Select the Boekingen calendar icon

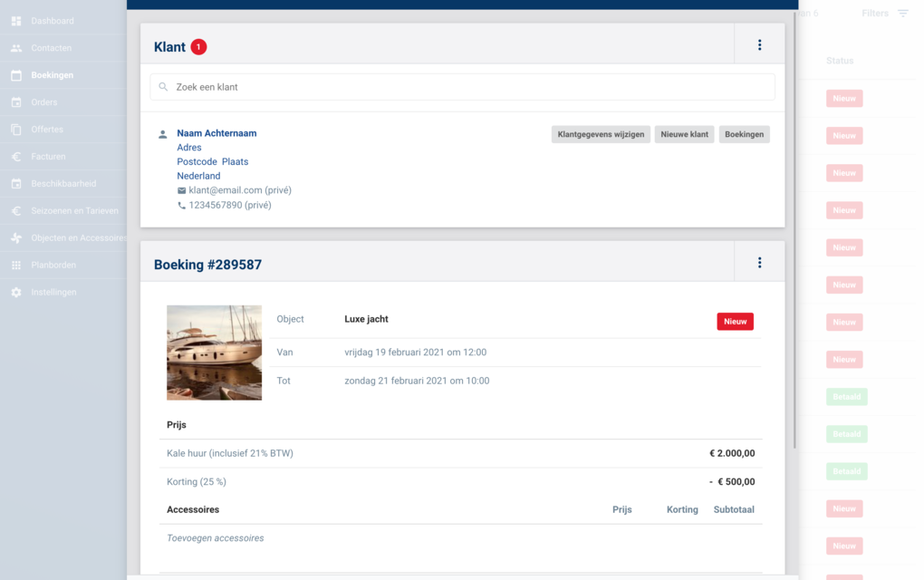coord(16,75)
